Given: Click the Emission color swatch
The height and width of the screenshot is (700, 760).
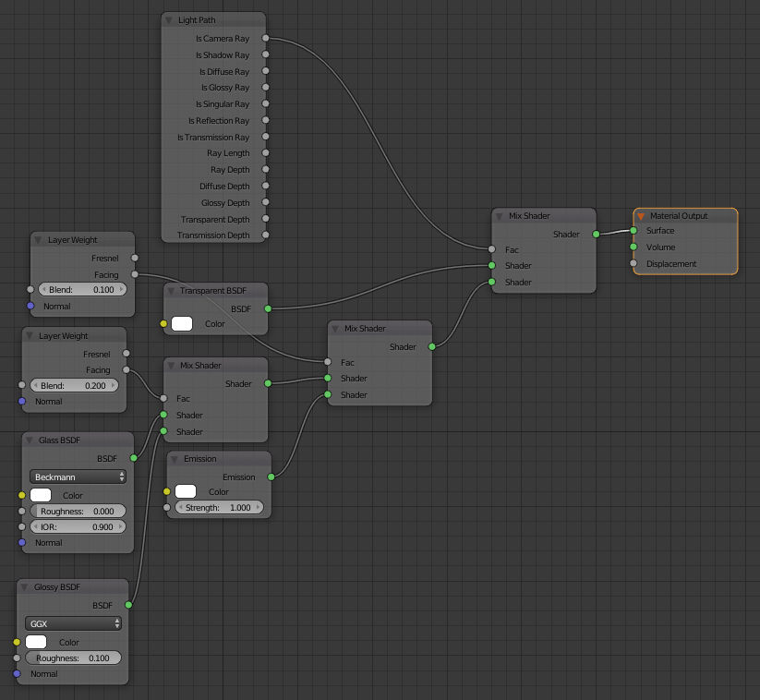Looking at the screenshot, I should click(186, 491).
